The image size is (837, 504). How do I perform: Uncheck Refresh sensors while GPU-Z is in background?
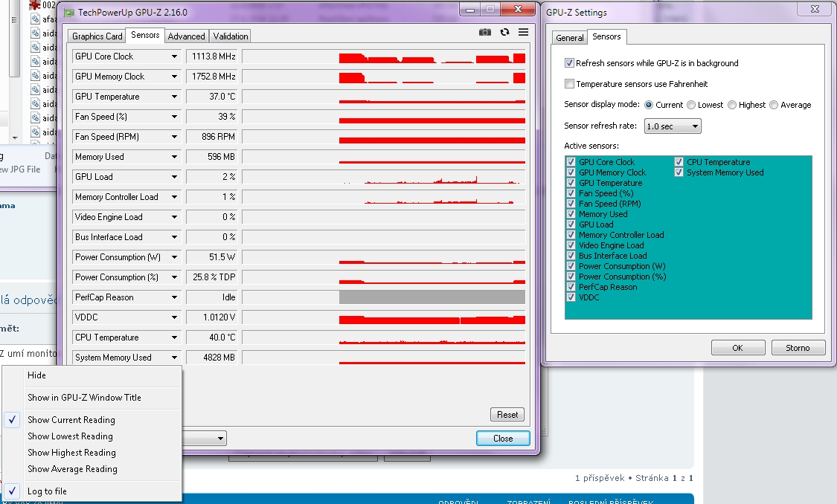coord(570,63)
